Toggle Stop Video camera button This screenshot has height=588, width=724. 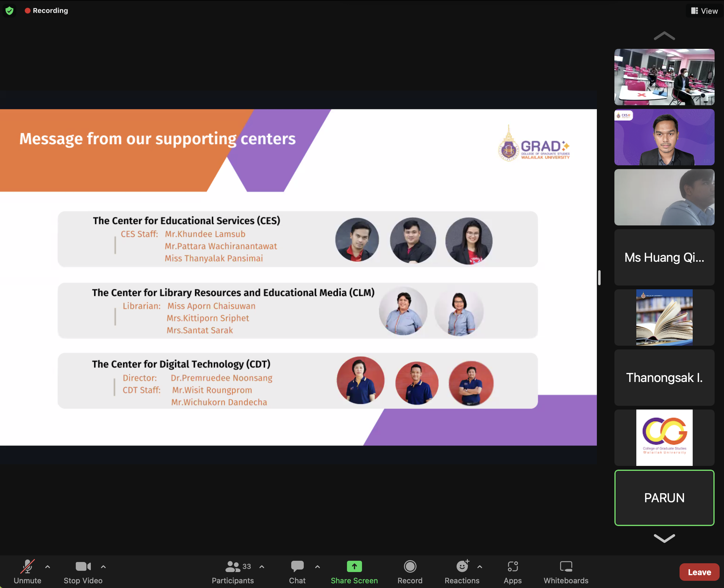tap(83, 572)
